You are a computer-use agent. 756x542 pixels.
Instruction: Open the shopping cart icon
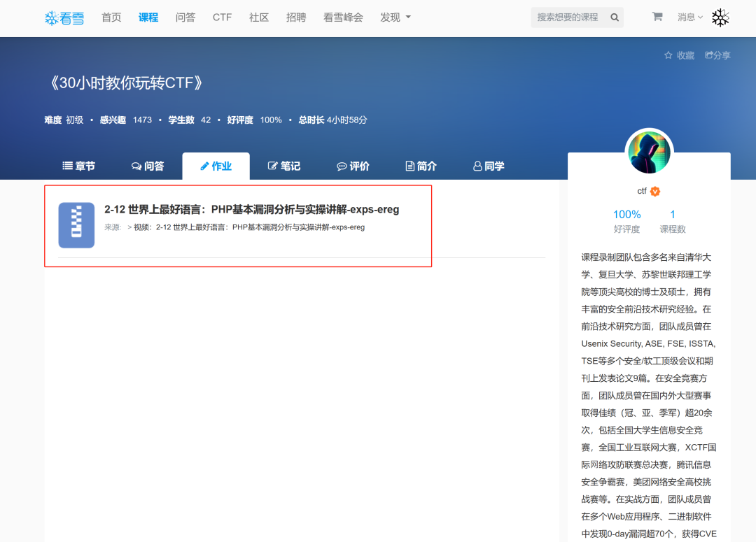pos(657,17)
